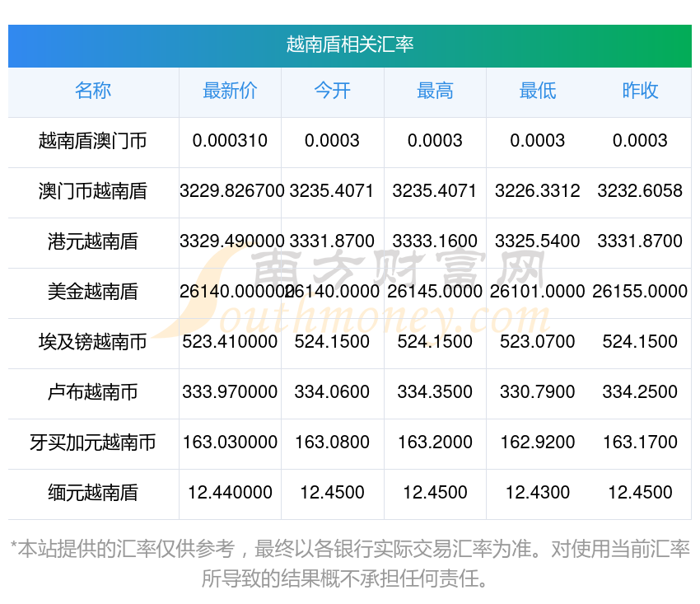Screen dimensions: 700x604
Task: Click the 523.0700 lowest value
Action: click(538, 342)
